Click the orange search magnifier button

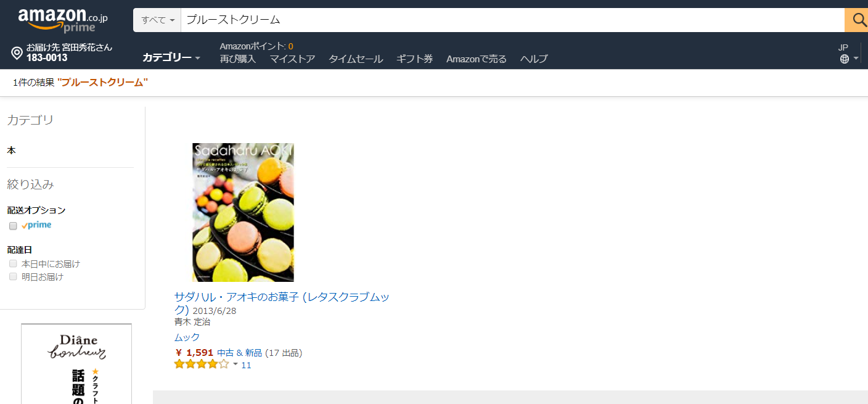point(857,20)
